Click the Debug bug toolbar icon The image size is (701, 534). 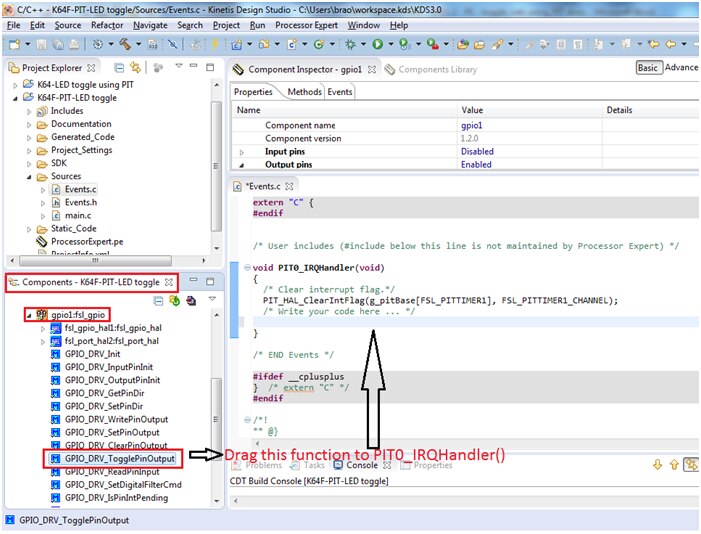coord(350,44)
